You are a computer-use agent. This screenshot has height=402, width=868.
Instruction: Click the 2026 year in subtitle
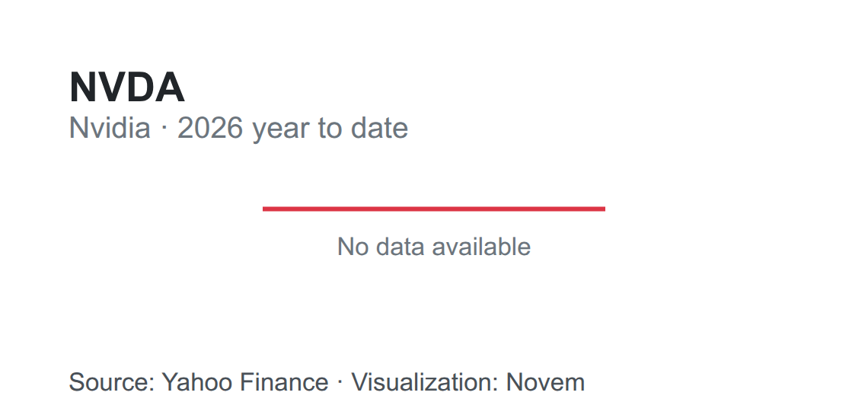(210, 128)
